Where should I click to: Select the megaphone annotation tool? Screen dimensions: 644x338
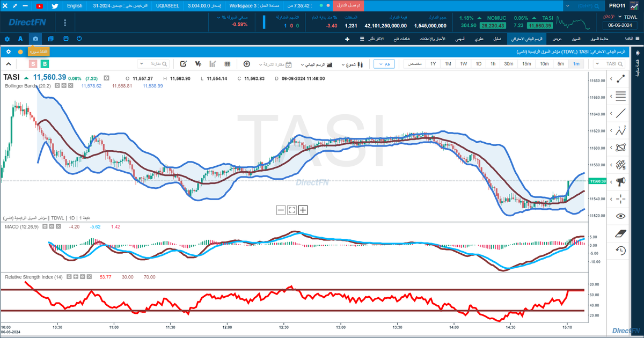point(621,182)
